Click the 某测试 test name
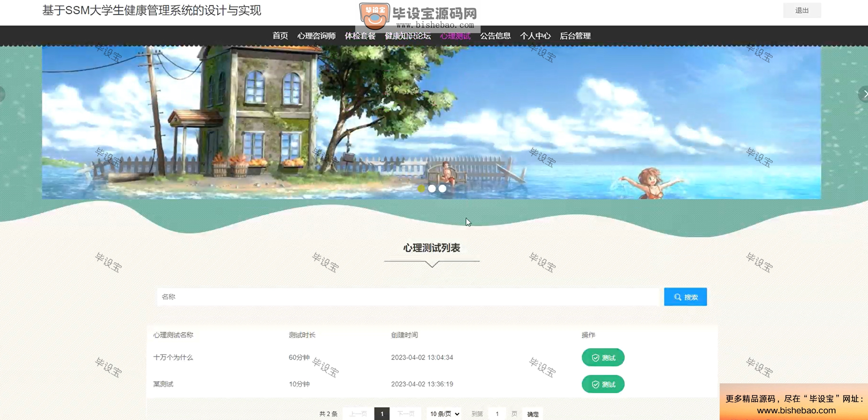This screenshot has height=420, width=868. [x=163, y=384]
